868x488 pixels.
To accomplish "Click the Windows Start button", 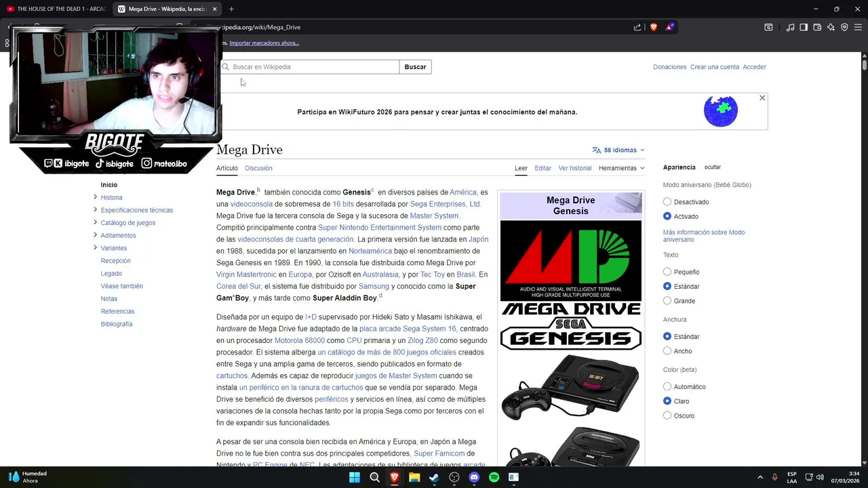I will click(x=354, y=477).
